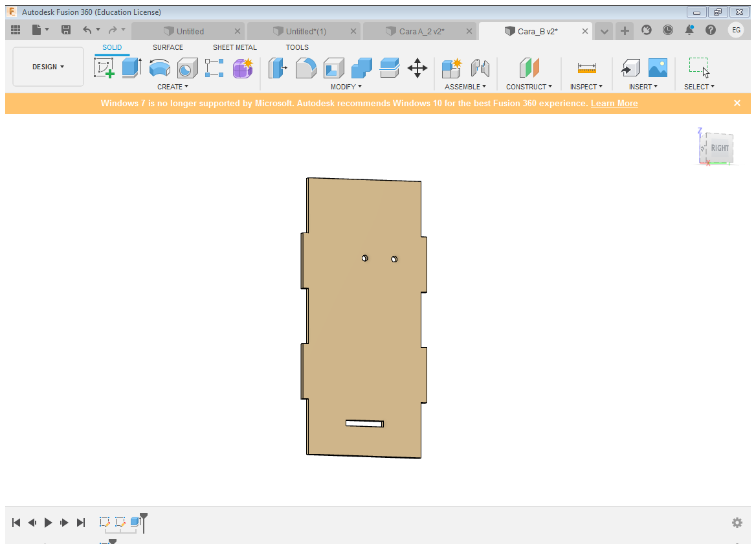Open the notifications bell
This screenshot has height=544, width=756.
pos(689,30)
